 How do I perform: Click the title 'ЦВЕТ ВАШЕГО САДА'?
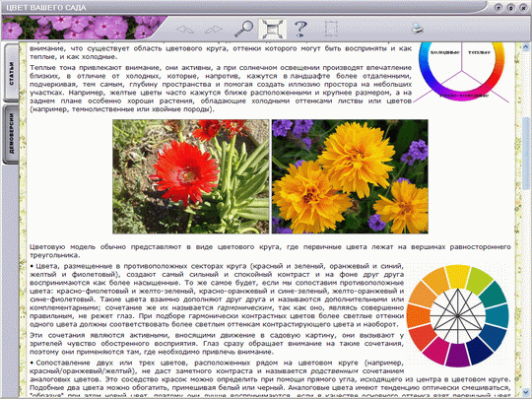pyautogui.click(x=46, y=8)
